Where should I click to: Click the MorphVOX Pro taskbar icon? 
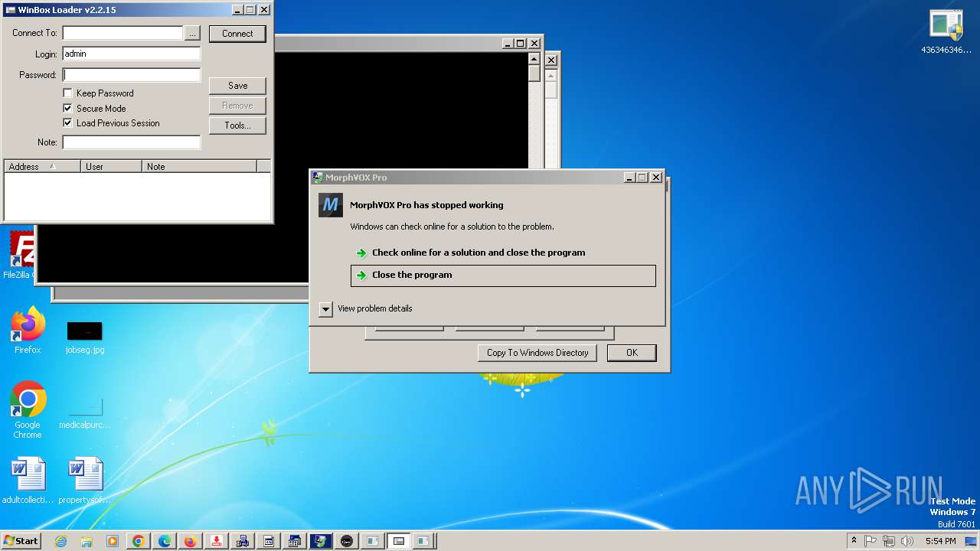pos(321,541)
